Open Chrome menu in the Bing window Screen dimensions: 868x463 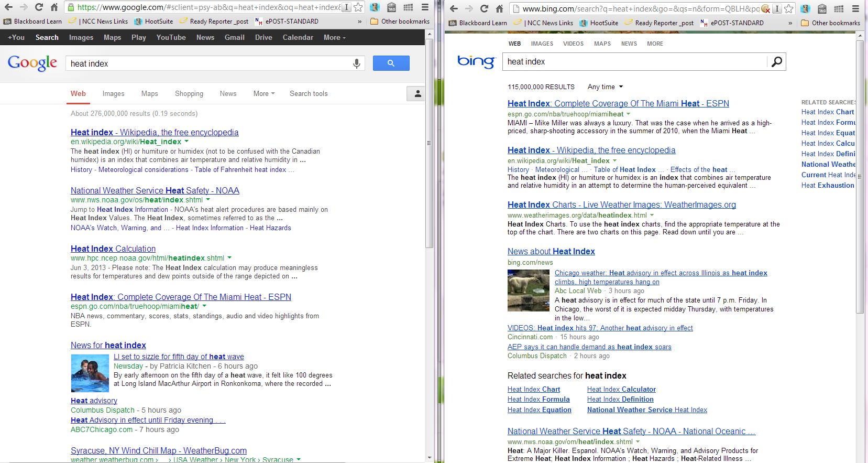856,8
